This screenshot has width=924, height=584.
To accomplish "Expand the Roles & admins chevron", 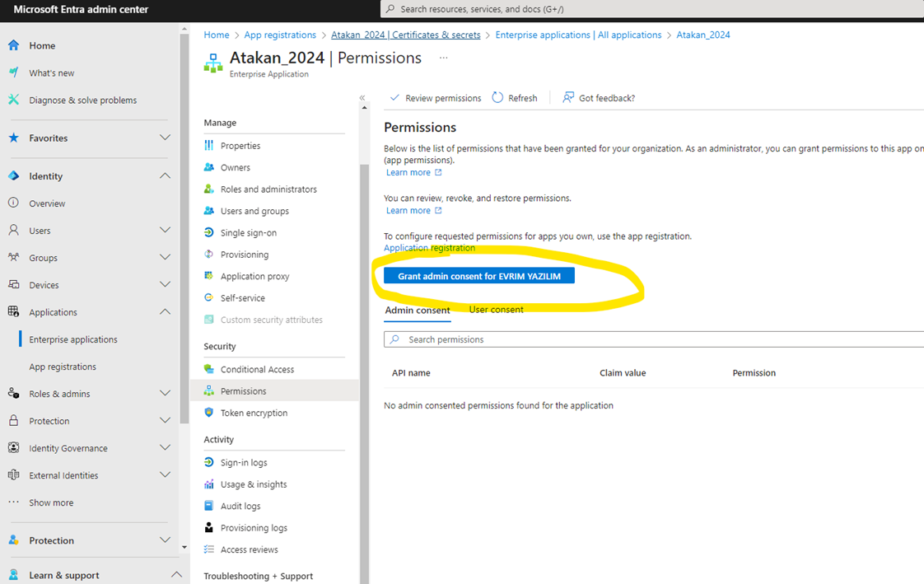I will (x=165, y=393).
